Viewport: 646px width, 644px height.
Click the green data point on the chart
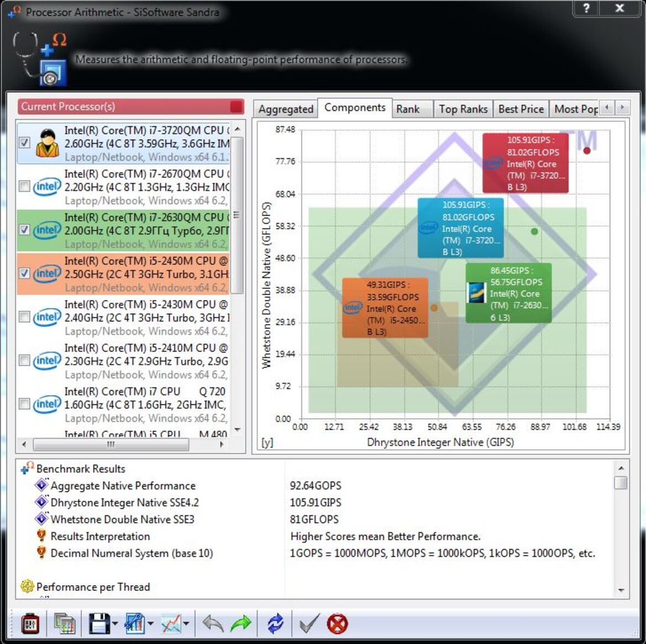point(534,231)
